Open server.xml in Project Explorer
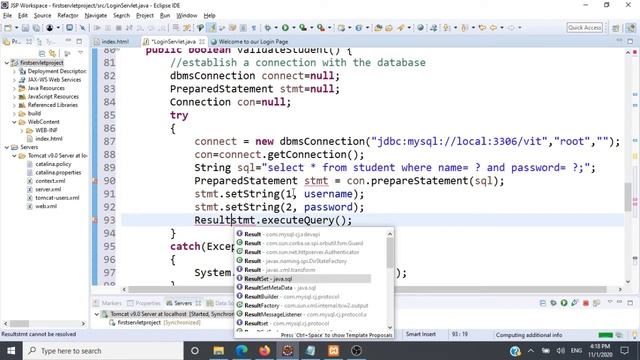 coord(48,189)
